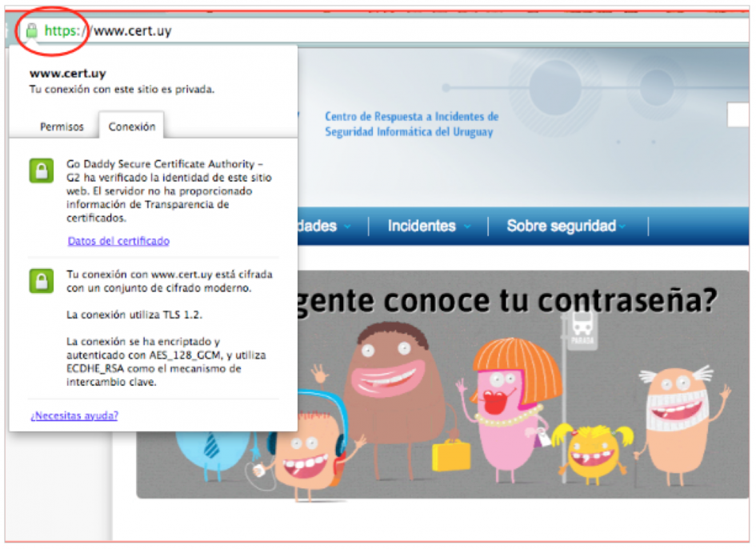Click the ¿Necesitas ayuda? link

[74, 415]
